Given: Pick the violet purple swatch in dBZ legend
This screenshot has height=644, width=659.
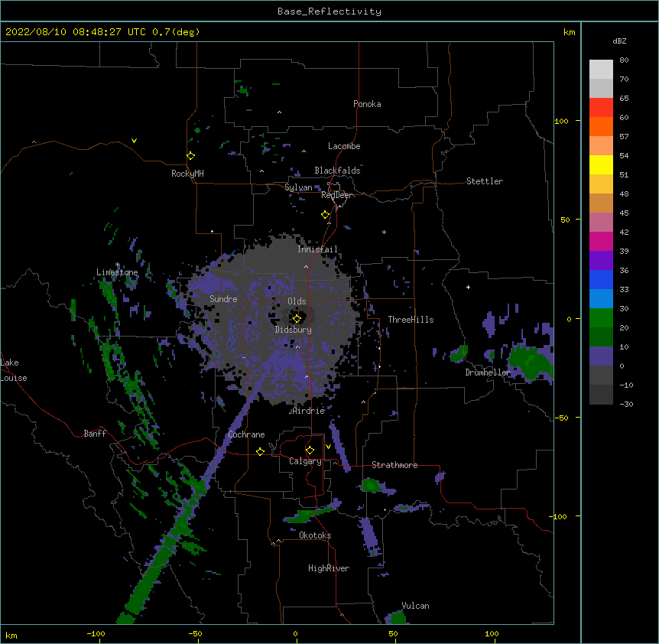Looking at the screenshot, I should pos(601,260).
